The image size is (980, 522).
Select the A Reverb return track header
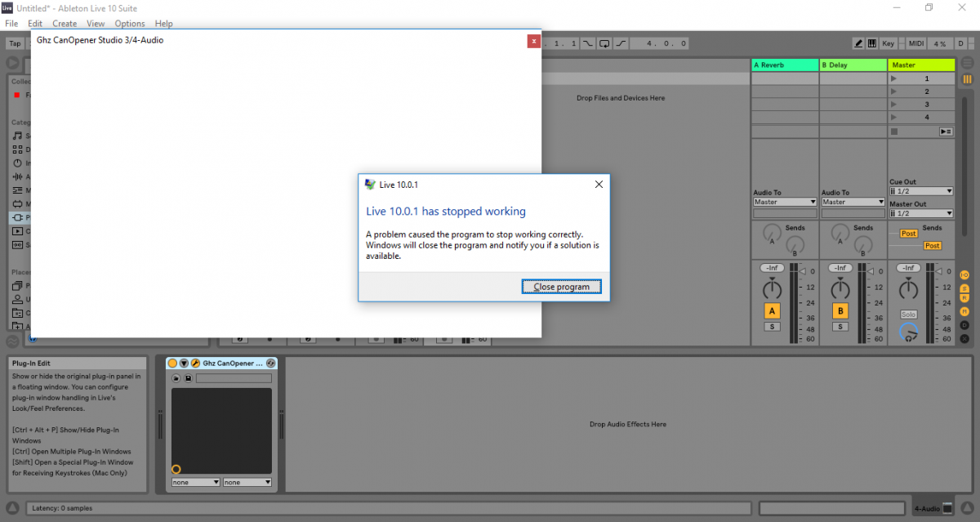[785, 65]
